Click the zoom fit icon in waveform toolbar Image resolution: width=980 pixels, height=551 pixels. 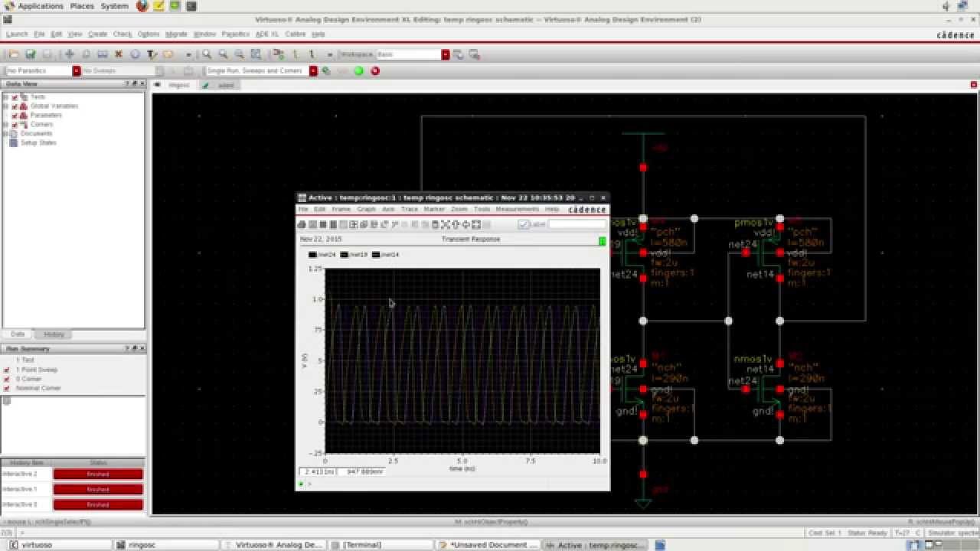click(445, 224)
